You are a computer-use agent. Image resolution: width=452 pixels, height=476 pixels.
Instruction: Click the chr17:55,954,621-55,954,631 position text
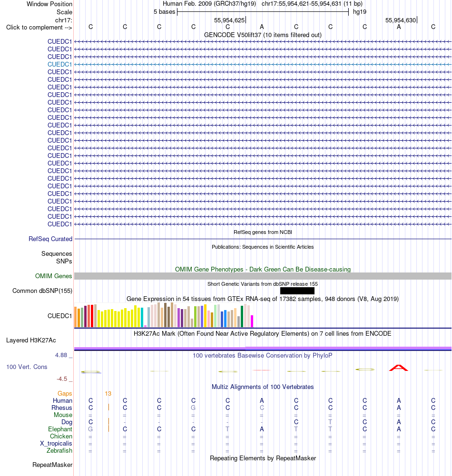[301, 4]
